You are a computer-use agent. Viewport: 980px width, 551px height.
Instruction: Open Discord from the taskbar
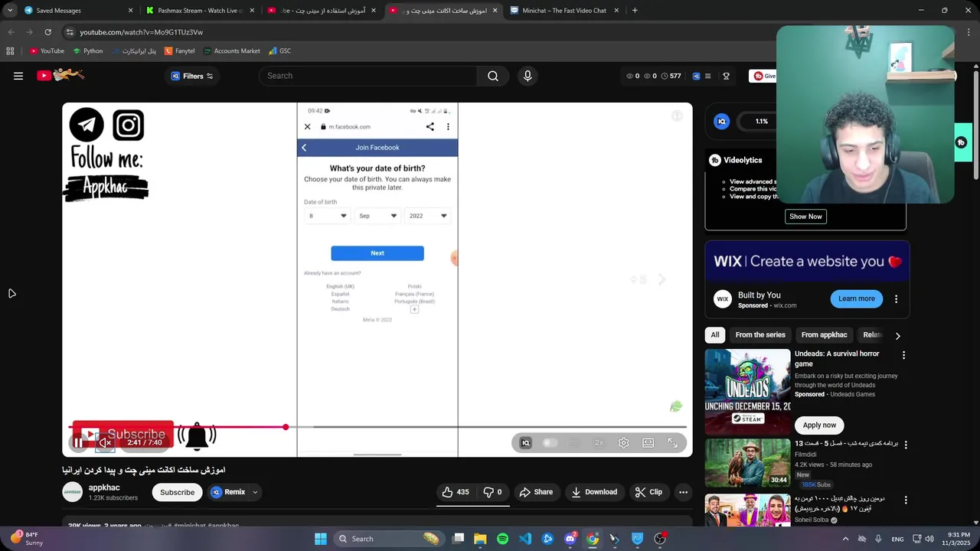pyautogui.click(x=570, y=539)
